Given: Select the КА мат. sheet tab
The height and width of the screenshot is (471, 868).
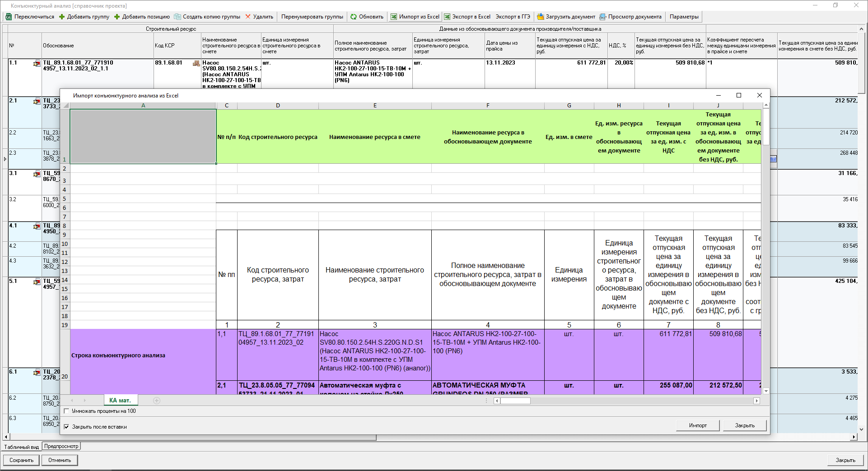Looking at the screenshot, I should coord(120,400).
